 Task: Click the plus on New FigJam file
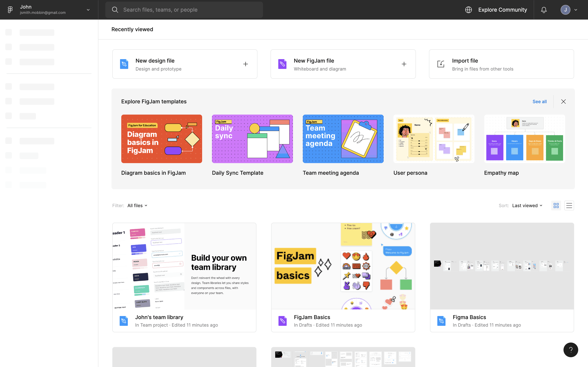tap(404, 64)
